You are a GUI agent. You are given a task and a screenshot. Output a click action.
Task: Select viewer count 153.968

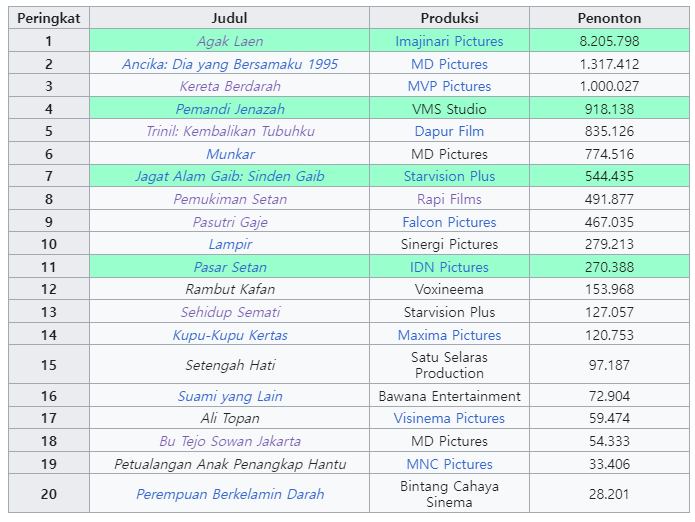609,289
